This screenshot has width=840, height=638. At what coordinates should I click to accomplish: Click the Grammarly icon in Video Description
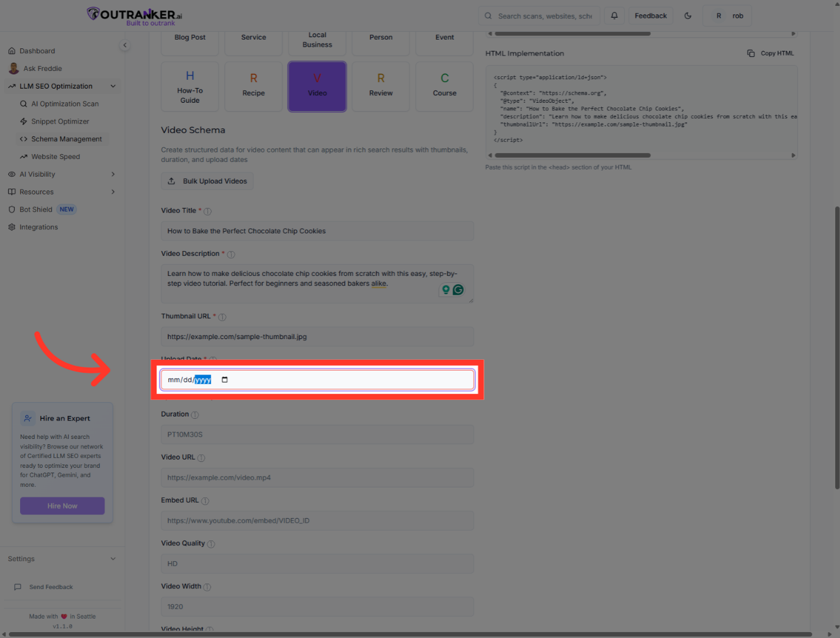tap(458, 289)
